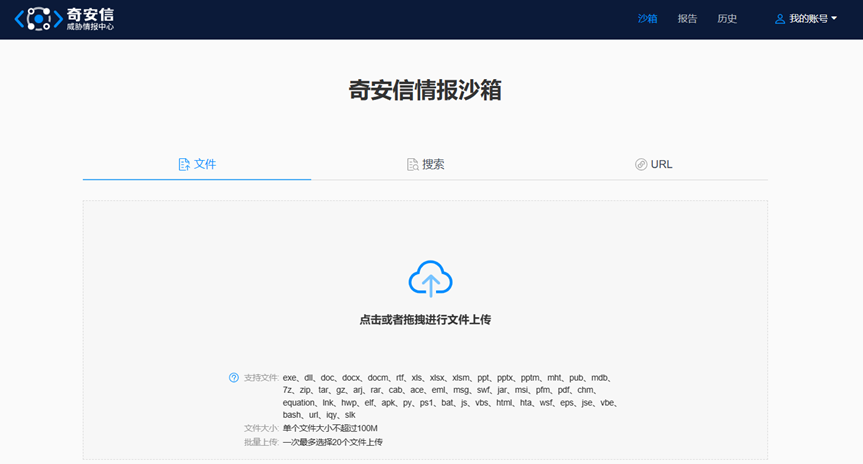Click the 批量上传 label
This screenshot has width=863, height=464.
[x=261, y=442]
